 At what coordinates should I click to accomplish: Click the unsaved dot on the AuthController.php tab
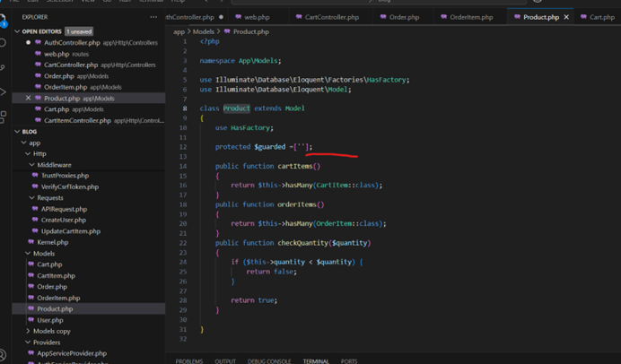[221, 17]
